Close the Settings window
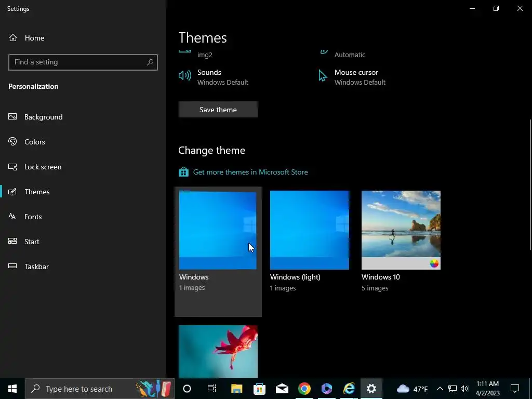The height and width of the screenshot is (399, 532). [x=520, y=8]
